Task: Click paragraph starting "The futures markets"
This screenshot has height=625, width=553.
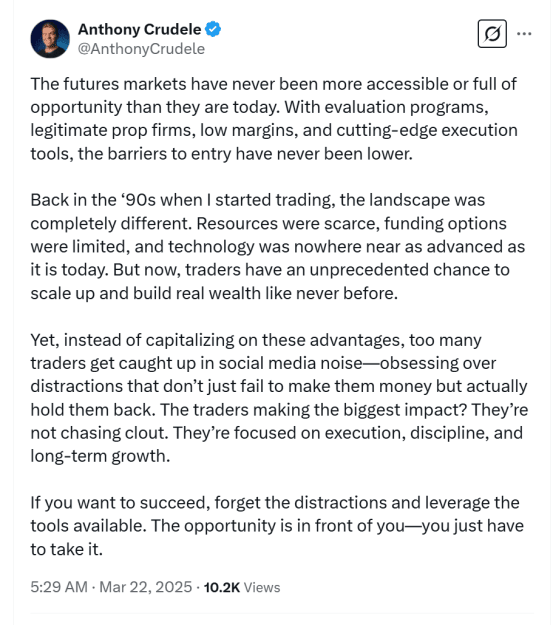Action: (274, 119)
